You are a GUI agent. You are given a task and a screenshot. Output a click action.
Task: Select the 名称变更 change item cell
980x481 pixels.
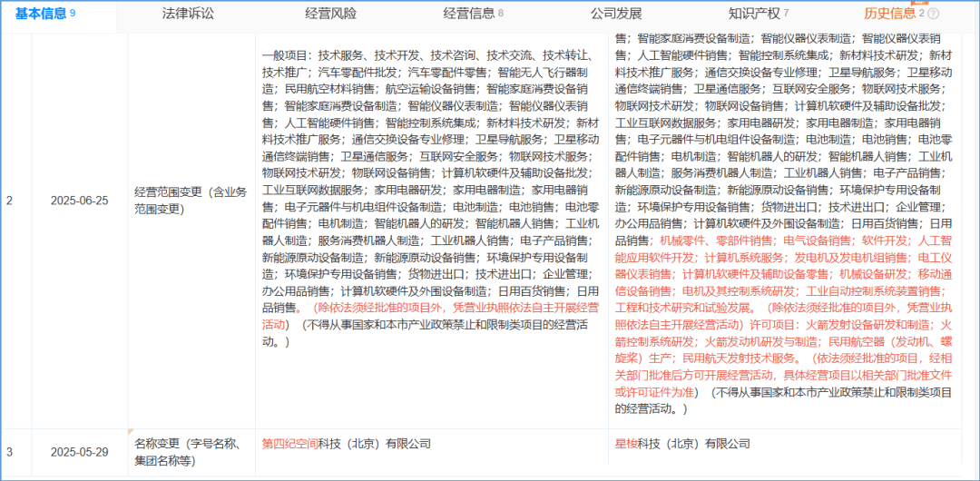pos(190,452)
